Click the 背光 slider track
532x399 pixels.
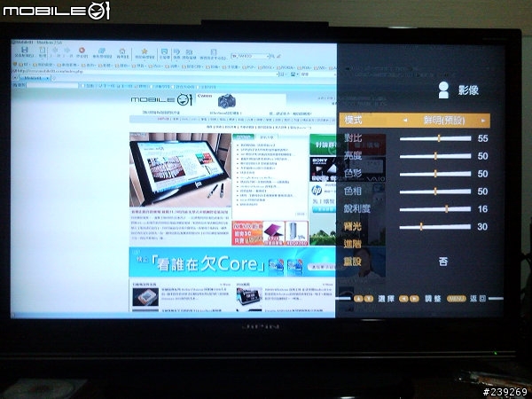435,227
